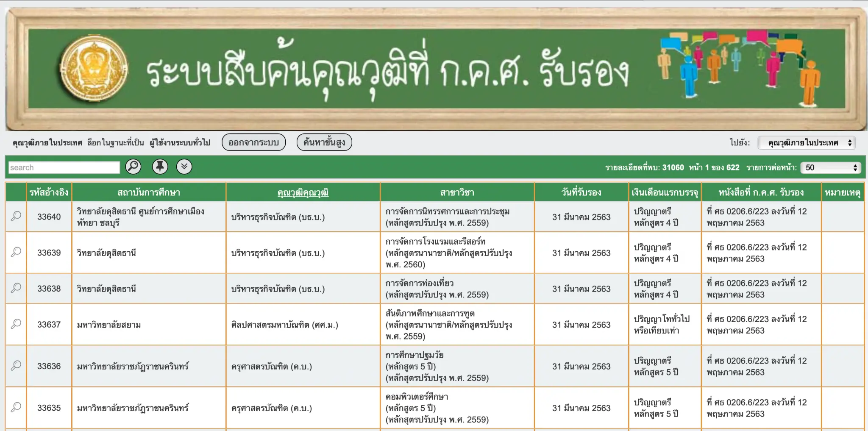Open details magnifier for row 33639

pyautogui.click(x=16, y=252)
